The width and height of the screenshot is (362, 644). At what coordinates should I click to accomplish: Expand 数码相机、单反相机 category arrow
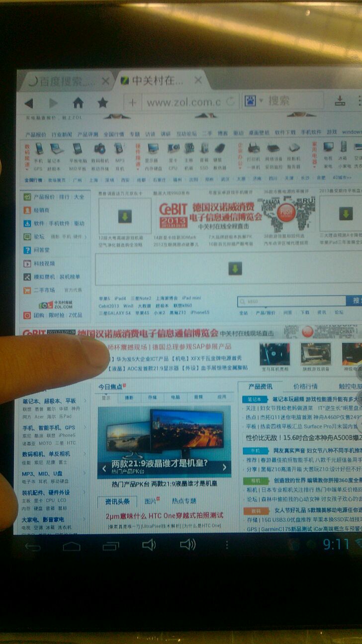(86, 454)
